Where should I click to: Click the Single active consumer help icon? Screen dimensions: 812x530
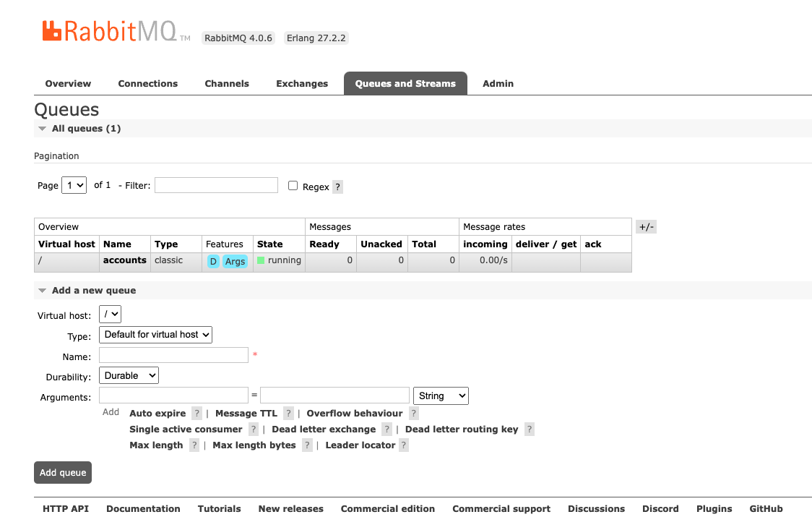pyautogui.click(x=253, y=429)
